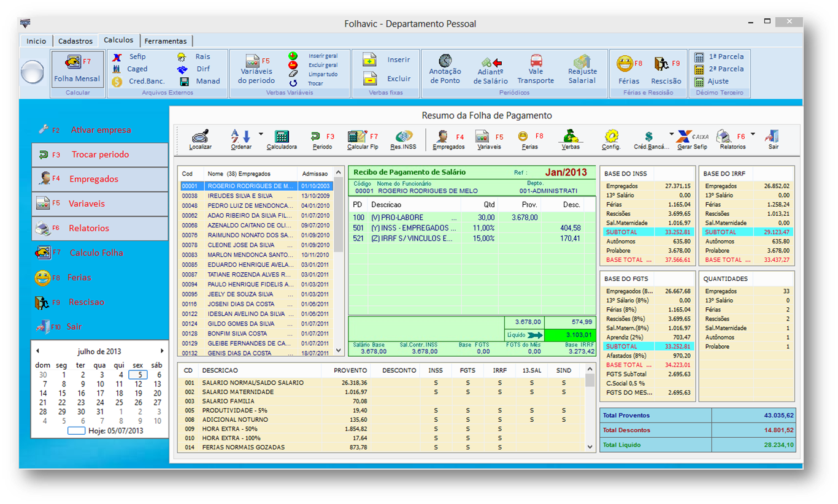Screen dimensions: 838x504
Task: Open the Créd.Bancá dropdown arrow
Action: click(671, 134)
